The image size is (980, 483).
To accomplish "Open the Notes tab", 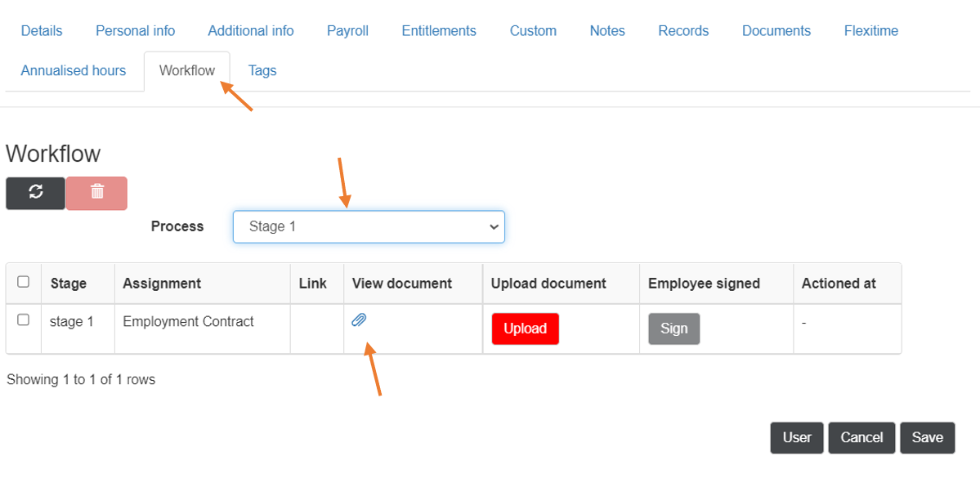I will (606, 30).
